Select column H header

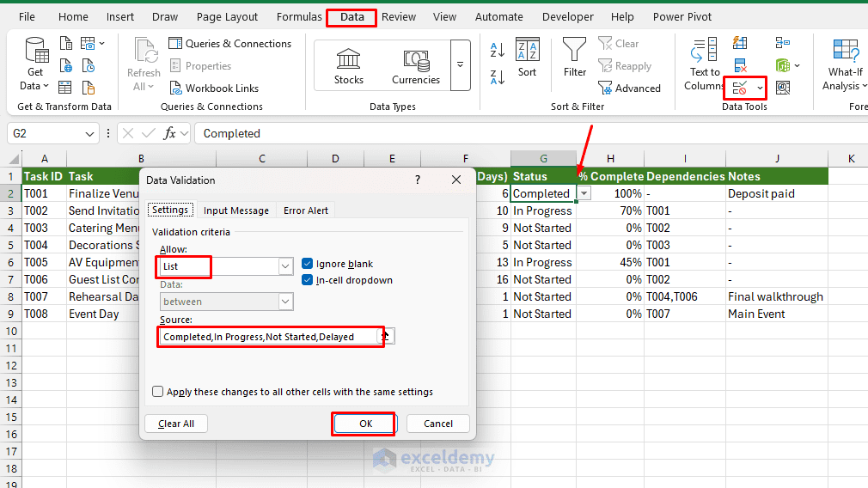[610, 159]
